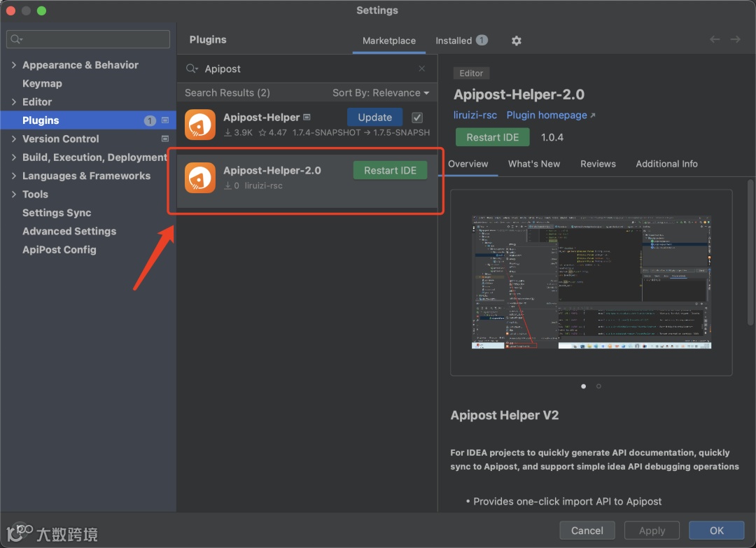Click the Apipost-Helper-2.0 plugin logo icon
Screen dimensions: 756x548
click(x=200, y=177)
